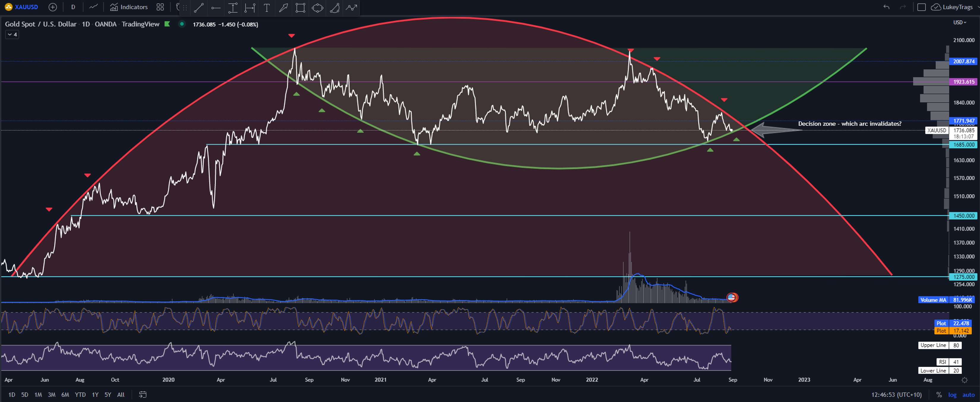Open the USD currency dropdown
This screenshot has width=980, height=402.
pos(960,23)
